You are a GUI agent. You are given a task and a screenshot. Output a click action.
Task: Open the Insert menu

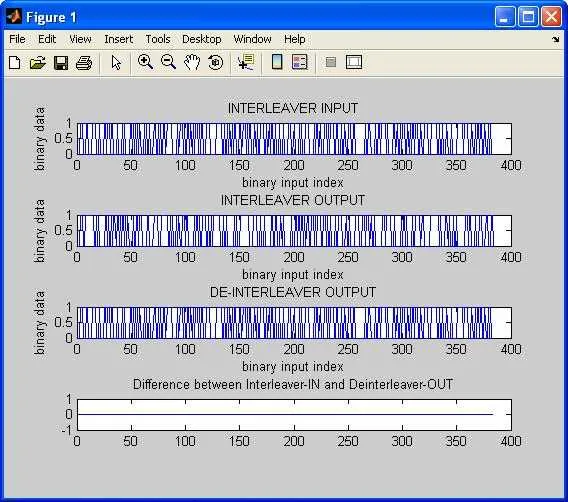(118, 39)
